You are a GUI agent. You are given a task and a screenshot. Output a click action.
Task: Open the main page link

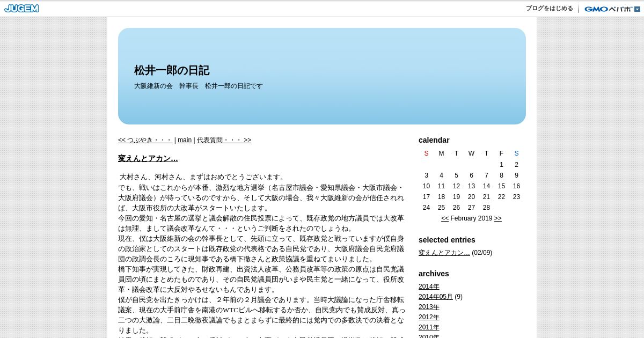tap(185, 140)
